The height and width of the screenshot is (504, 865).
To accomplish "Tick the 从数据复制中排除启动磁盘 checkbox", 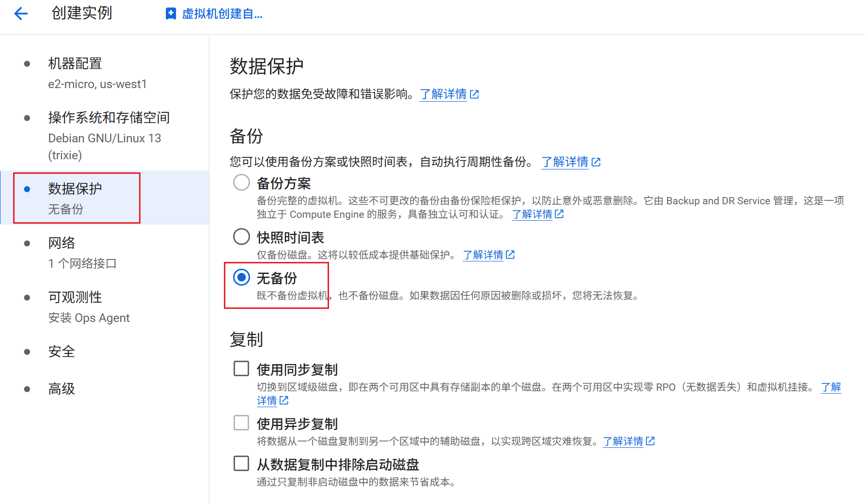I will (241, 463).
